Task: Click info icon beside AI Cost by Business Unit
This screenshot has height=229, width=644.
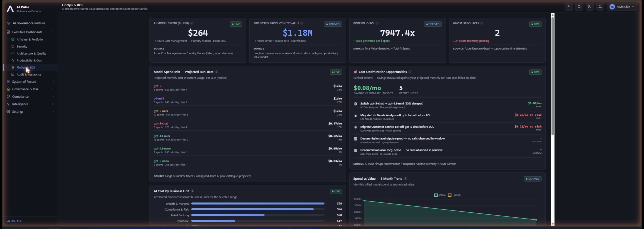Action: point(192,191)
